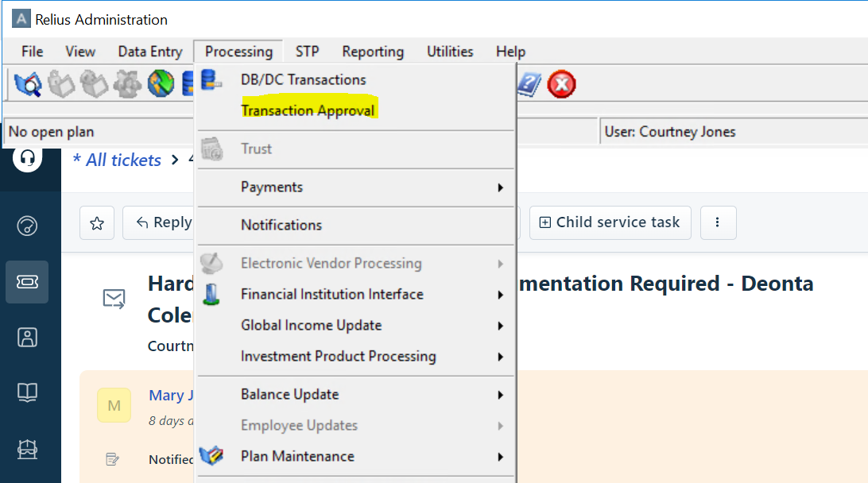The width and height of the screenshot is (868, 483).
Task: Open Mary J sender name link
Action: (171, 395)
